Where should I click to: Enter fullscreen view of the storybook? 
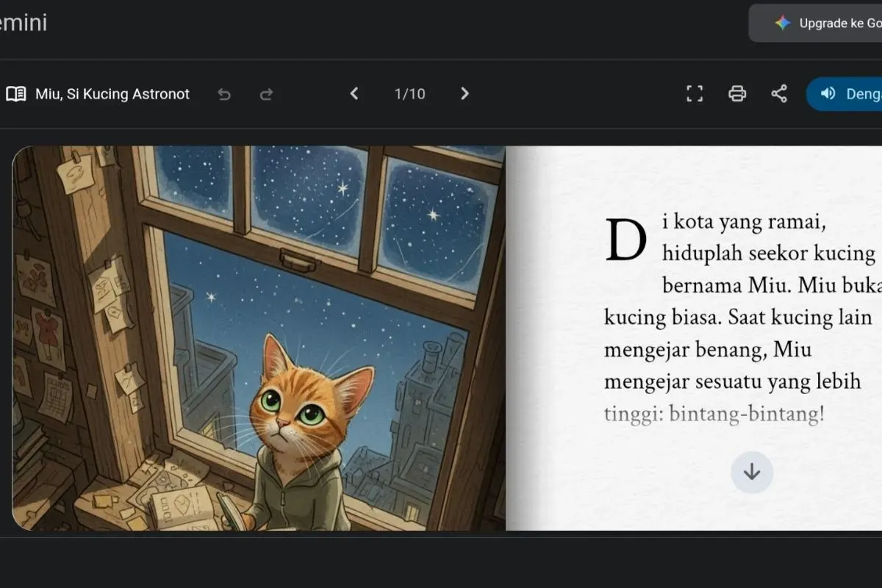coord(695,93)
